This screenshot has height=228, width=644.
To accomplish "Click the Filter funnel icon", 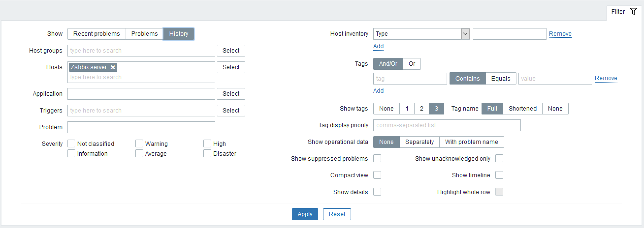I will pyautogui.click(x=633, y=12).
